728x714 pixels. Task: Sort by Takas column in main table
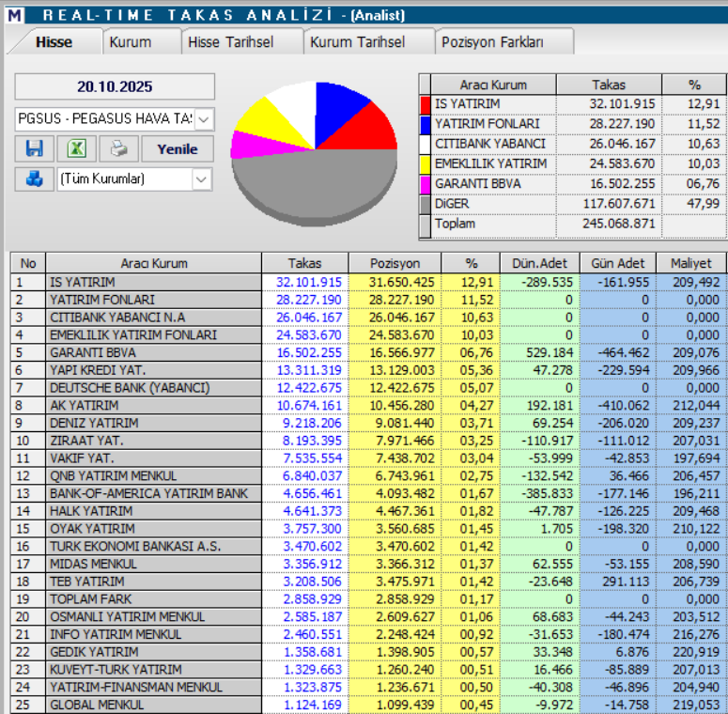304,263
